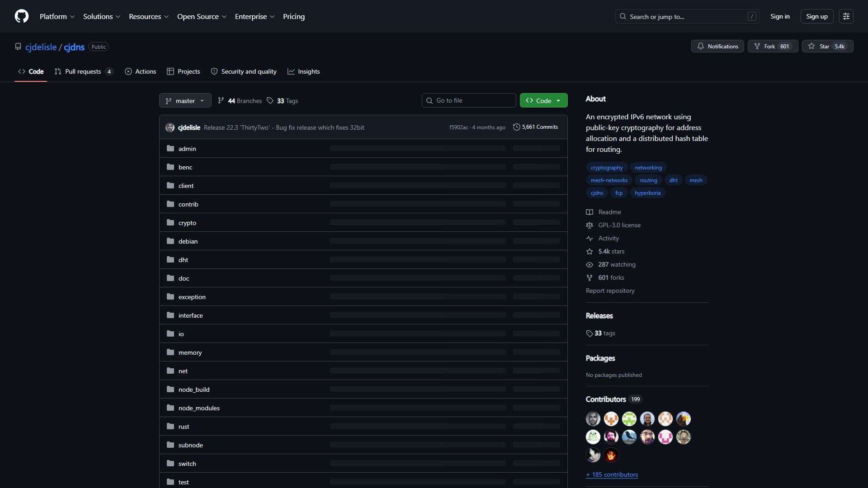
Task: Open commit history clock icon
Action: (x=516, y=127)
